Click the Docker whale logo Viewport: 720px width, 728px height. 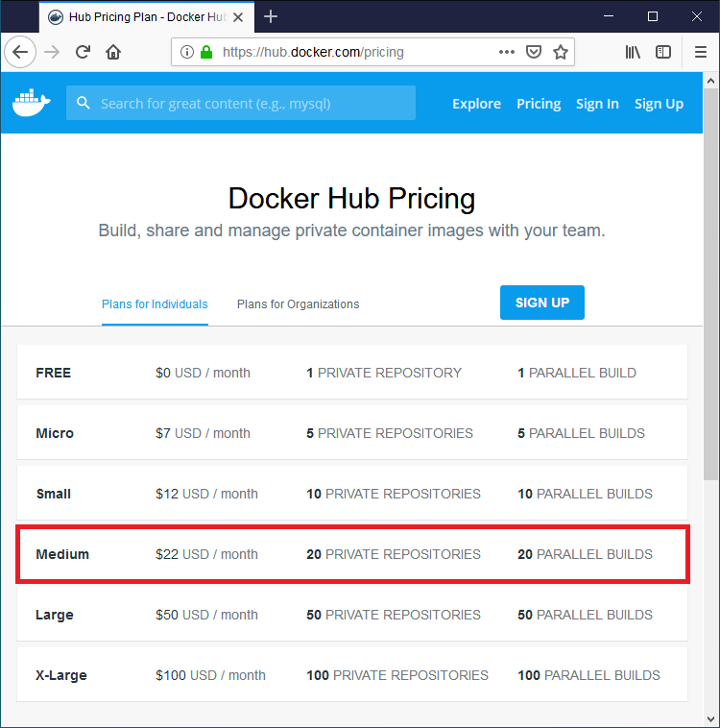pyautogui.click(x=32, y=103)
